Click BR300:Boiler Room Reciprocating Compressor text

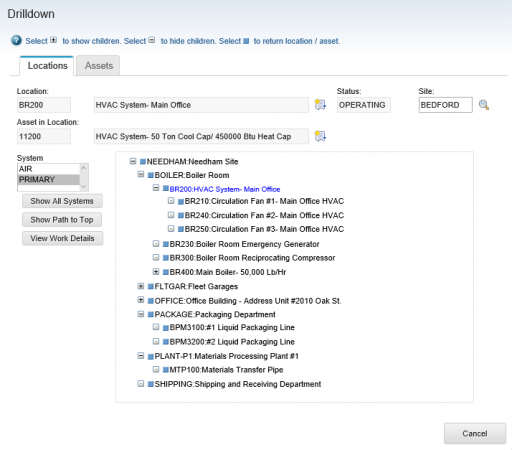tap(252, 258)
